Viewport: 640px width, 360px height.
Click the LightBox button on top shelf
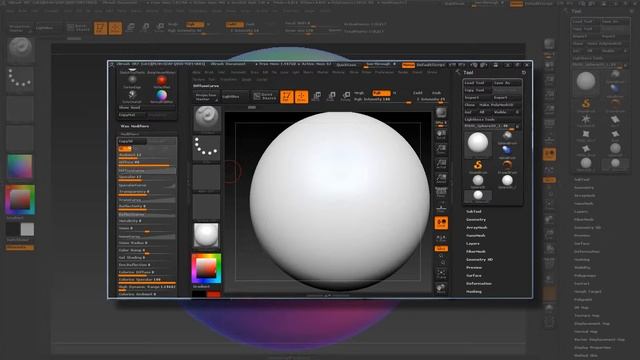pyautogui.click(x=234, y=97)
